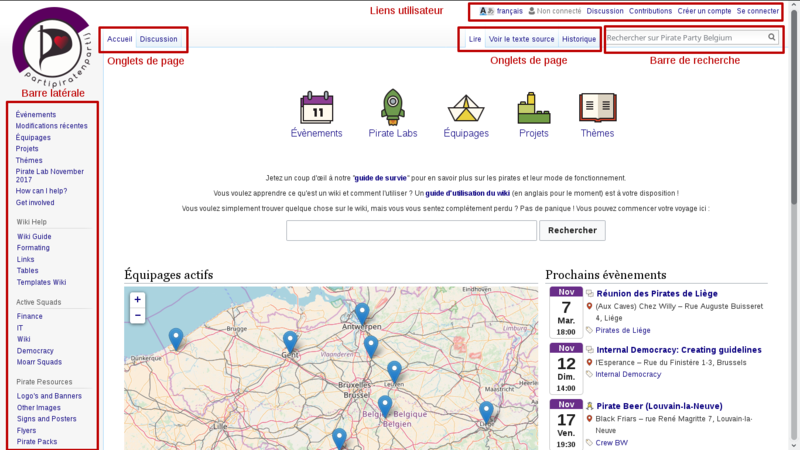Click the Pirate Party logo
Screen dimensions: 800x450
pyautogui.click(x=50, y=46)
